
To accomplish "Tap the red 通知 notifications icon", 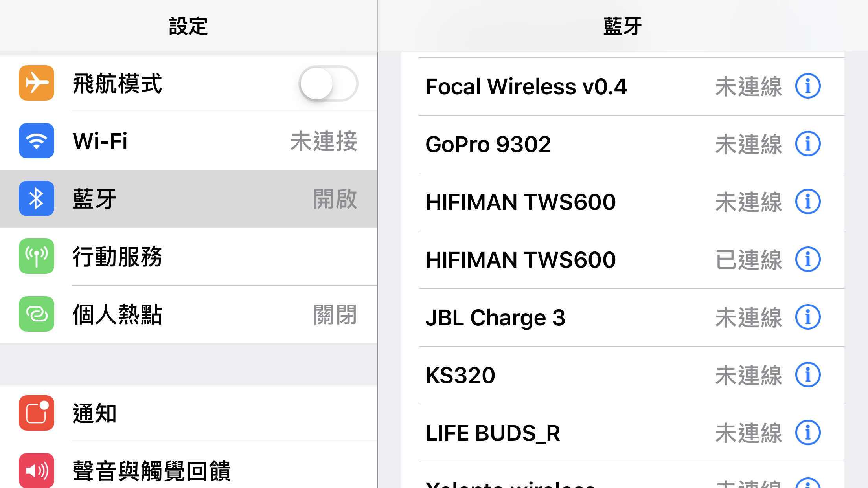I will (37, 413).
